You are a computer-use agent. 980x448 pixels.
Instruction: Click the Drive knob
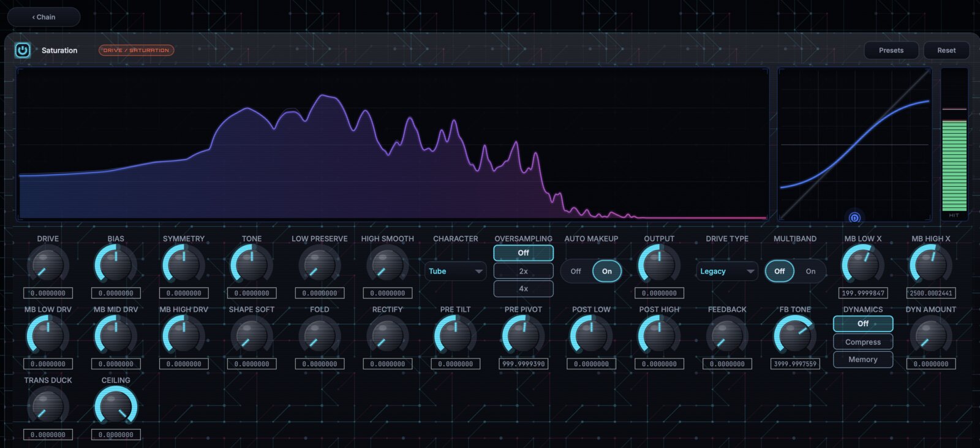pyautogui.click(x=48, y=265)
